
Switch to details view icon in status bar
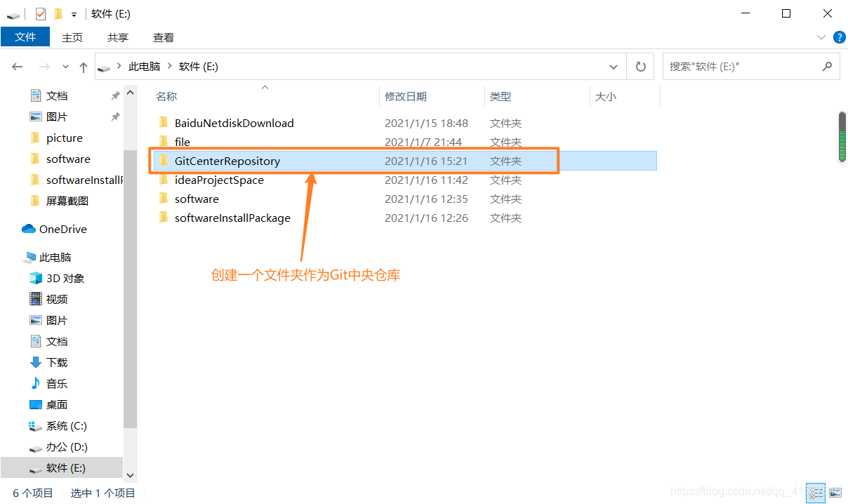coord(815,493)
